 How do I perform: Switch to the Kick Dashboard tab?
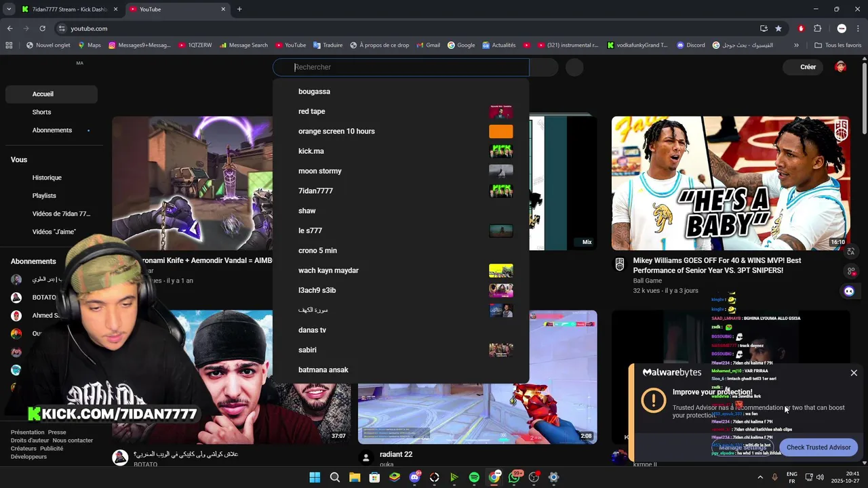68,9
